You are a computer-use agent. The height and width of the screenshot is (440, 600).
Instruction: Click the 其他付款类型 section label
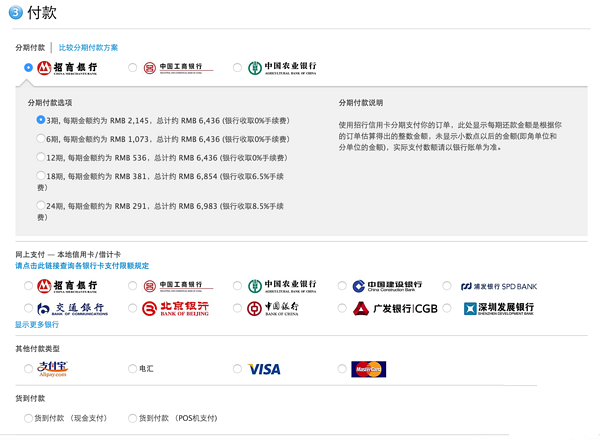point(38,349)
